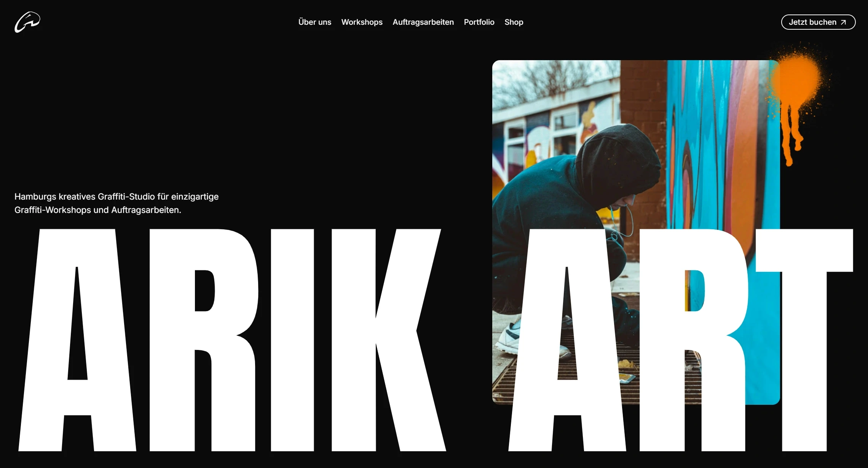Viewport: 868px width, 468px height.
Task: Click the arrow icon inside Jetzt buchen
Action: [x=843, y=22]
